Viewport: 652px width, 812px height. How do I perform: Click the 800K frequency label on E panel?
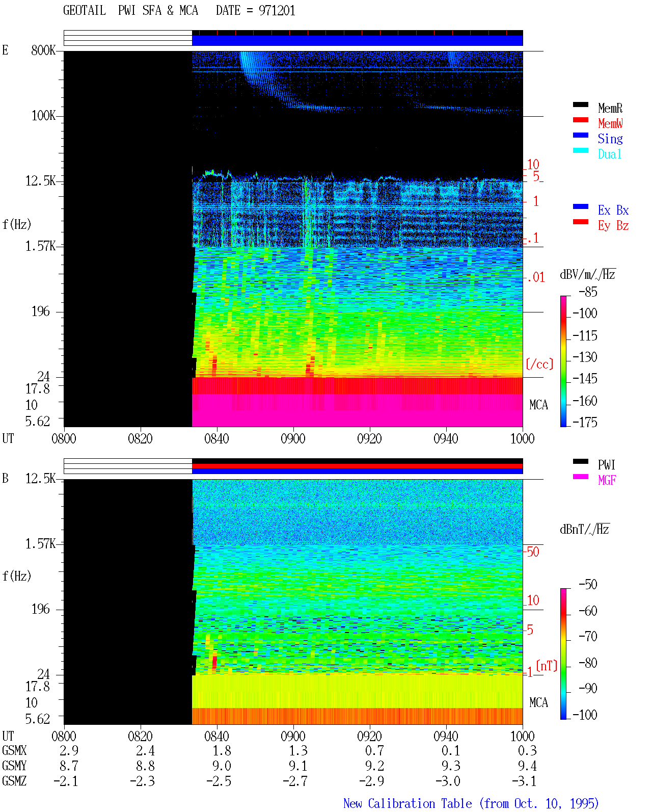[43, 50]
